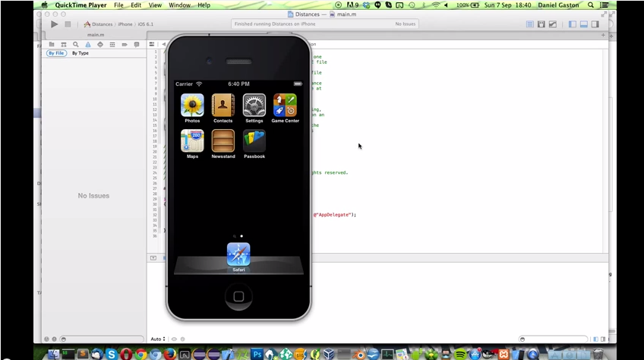Open the Auto variables view dropdown
Viewport: 644px width, 360px height.
click(x=158, y=339)
